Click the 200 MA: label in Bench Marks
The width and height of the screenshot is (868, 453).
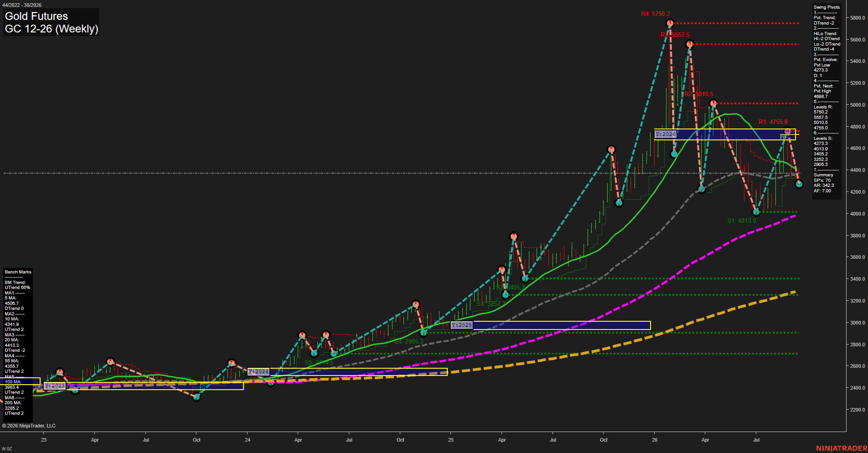[x=13, y=403]
